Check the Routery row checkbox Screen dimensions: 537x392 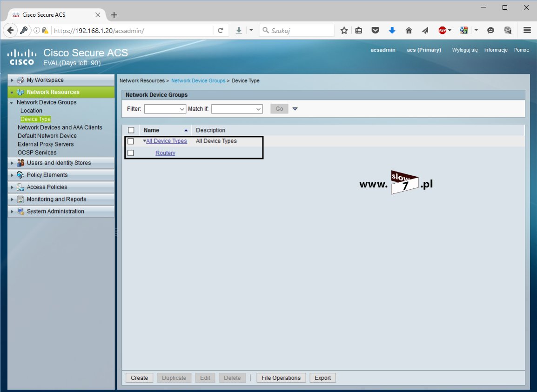(x=130, y=153)
